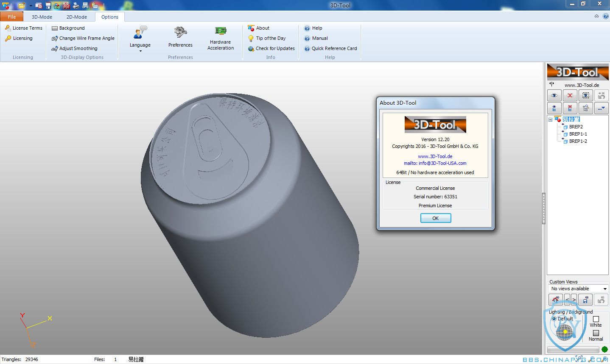Open License Terms

24,28
